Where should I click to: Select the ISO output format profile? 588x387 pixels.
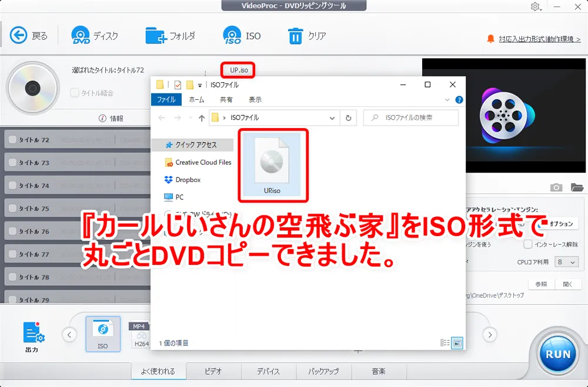pos(103,334)
